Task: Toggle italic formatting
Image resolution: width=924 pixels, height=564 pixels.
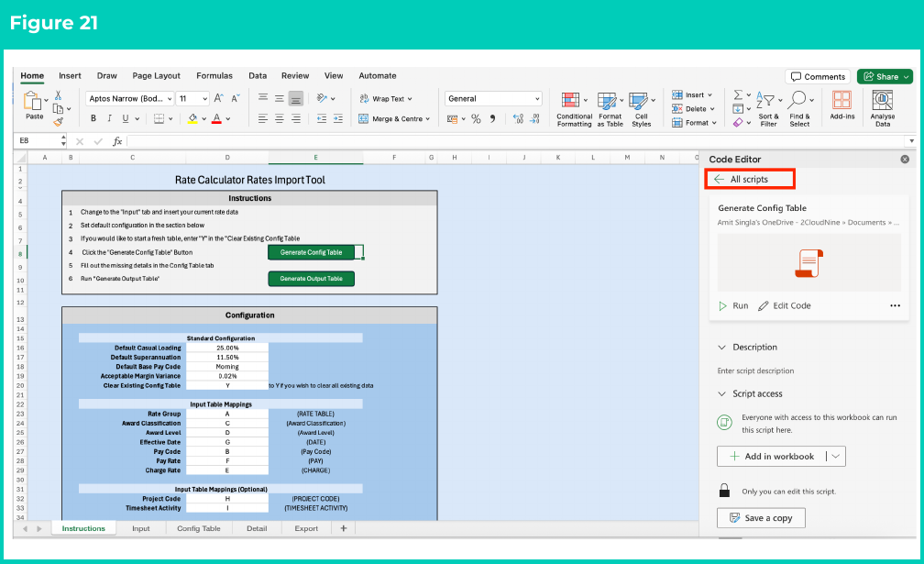Action: click(109, 118)
